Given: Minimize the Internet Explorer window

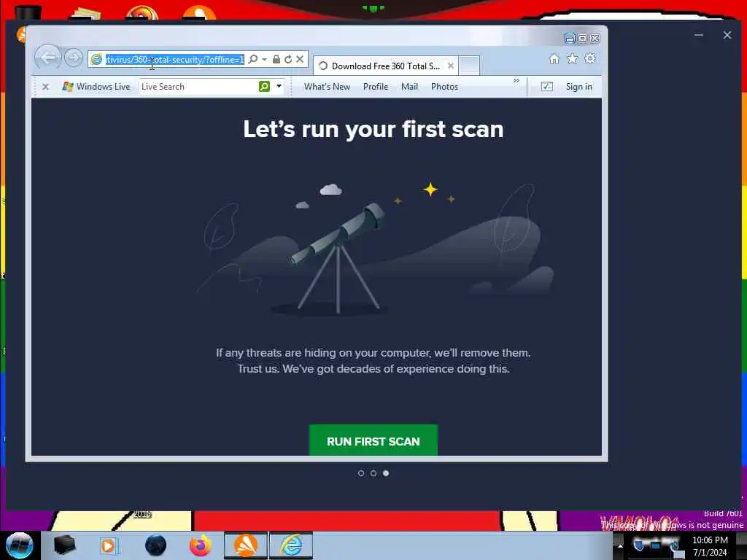Looking at the screenshot, I should [570, 38].
